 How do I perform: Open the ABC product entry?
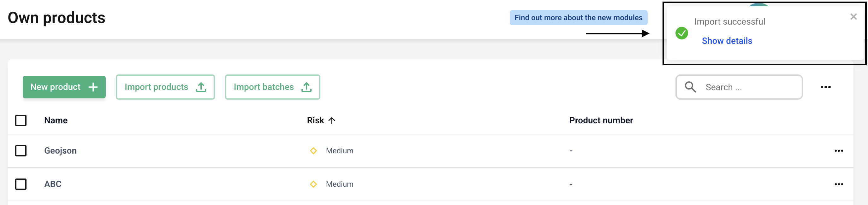coord(53,184)
